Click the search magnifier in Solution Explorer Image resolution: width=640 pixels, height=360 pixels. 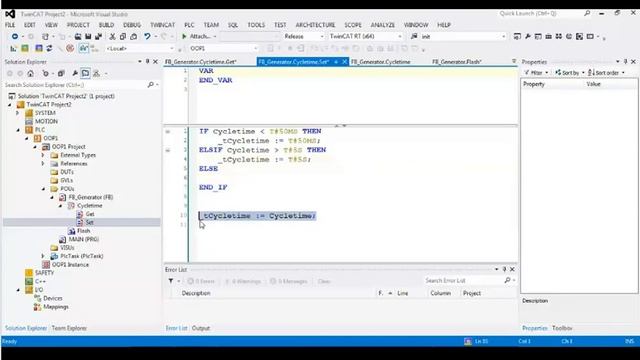(x=151, y=84)
